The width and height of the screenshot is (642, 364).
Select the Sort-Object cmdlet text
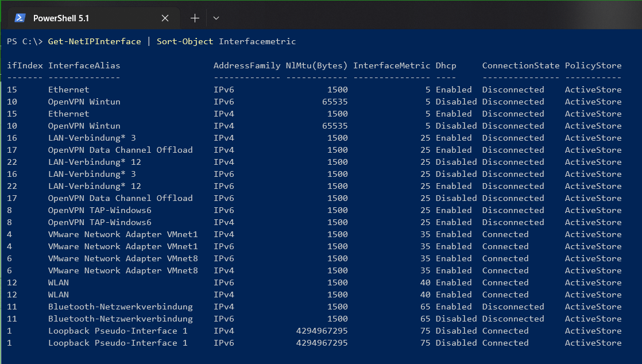click(x=185, y=41)
